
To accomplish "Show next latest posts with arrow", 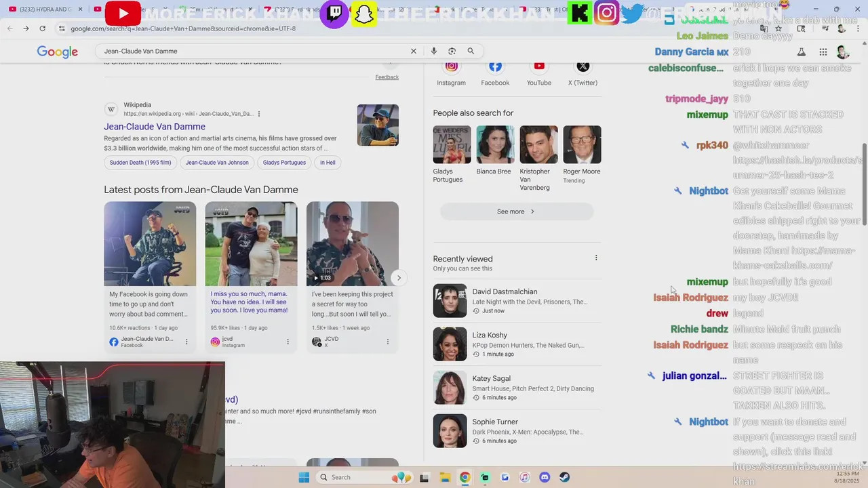I will 399,278.
